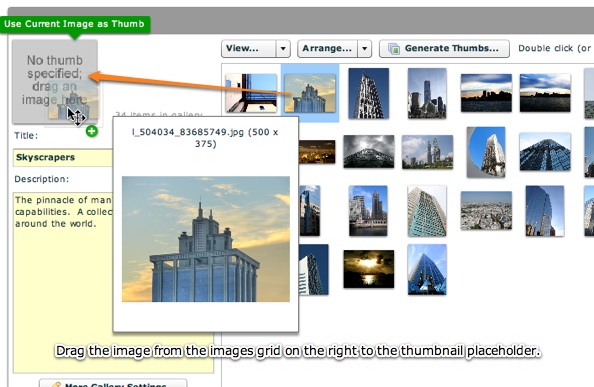Select the highlighted sunset tower thumbnail
Image resolution: width=594 pixels, height=387 pixels.
tap(310, 93)
